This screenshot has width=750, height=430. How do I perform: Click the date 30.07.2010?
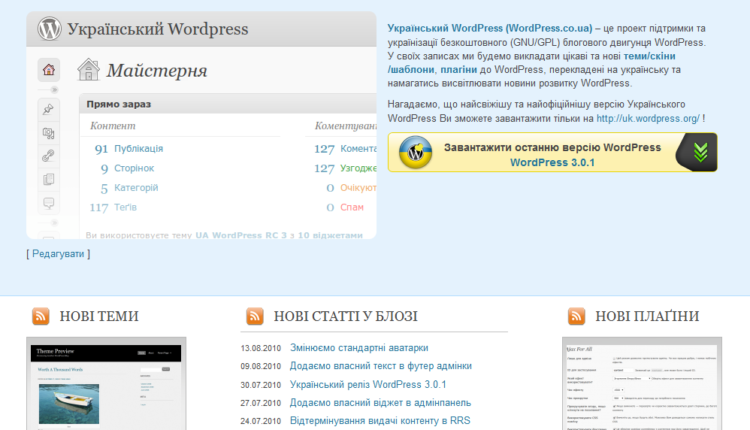pyautogui.click(x=261, y=385)
